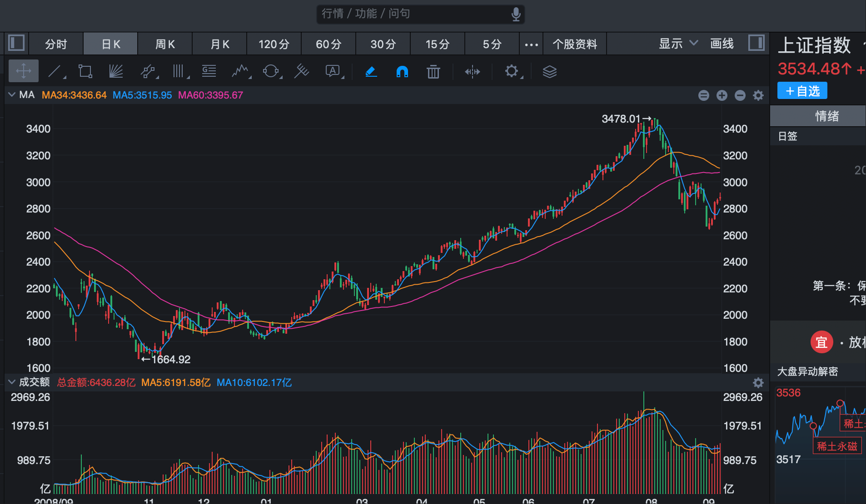Viewport: 866px width, 504px height.
Task: Open the 情绪 tab
Action: 818,116
